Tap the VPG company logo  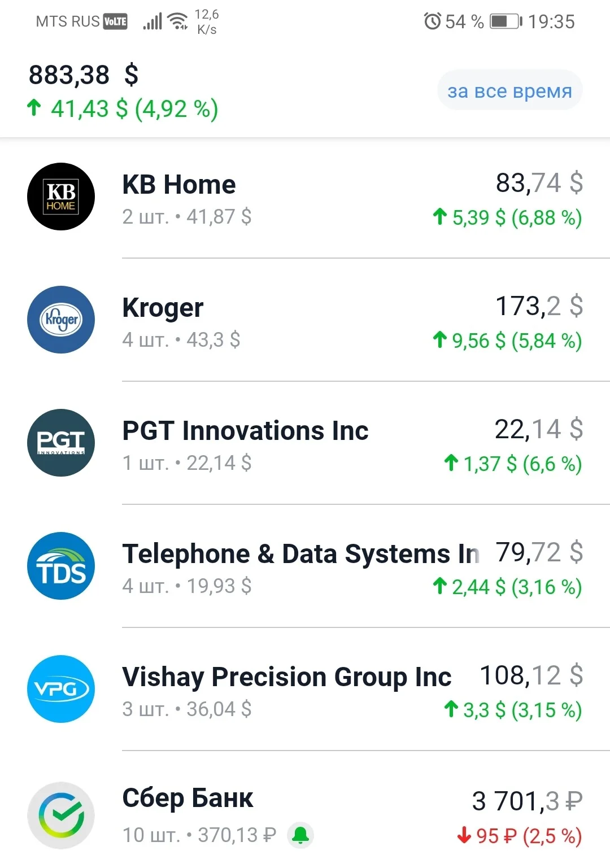pyautogui.click(x=61, y=689)
